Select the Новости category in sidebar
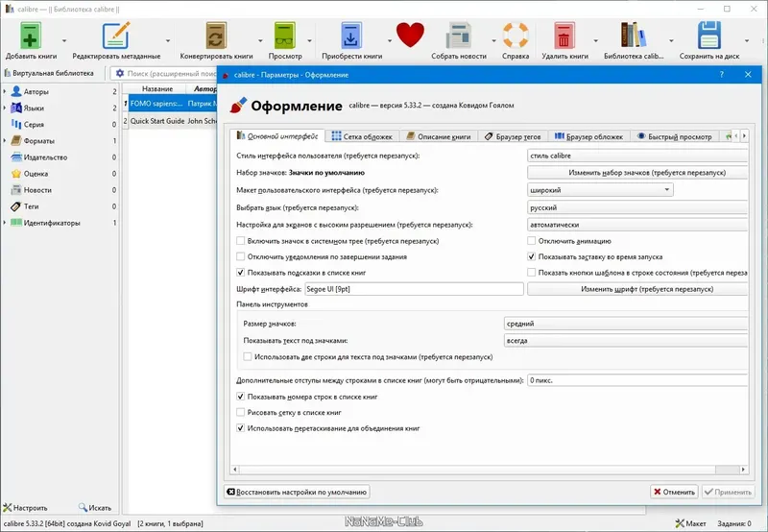Screen dimensions: 768x532 [37, 189]
